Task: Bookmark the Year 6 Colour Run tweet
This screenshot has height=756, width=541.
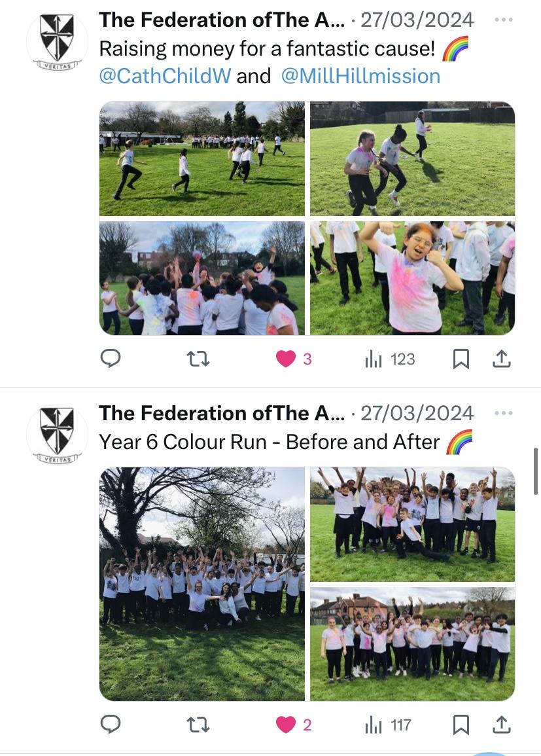Action: click(x=461, y=725)
